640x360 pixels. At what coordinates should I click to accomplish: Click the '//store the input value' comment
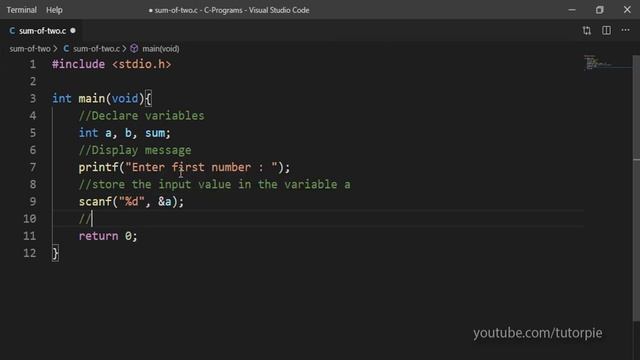coord(214,184)
